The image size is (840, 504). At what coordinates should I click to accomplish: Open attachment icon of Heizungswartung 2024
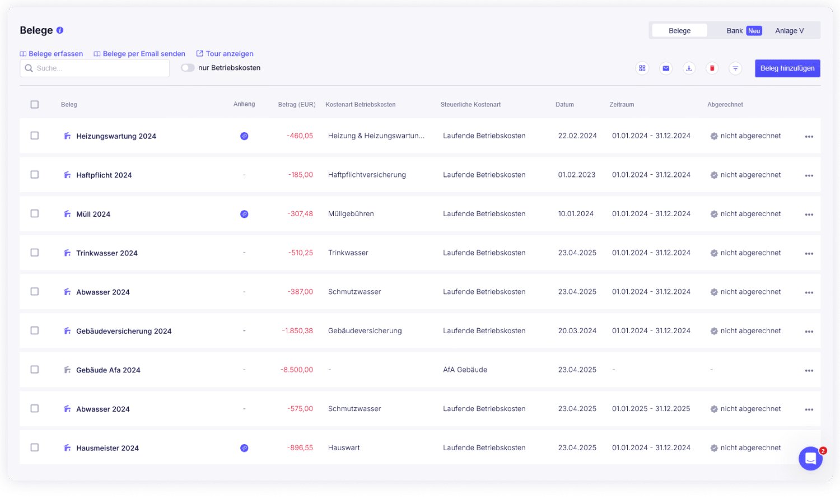click(x=244, y=136)
